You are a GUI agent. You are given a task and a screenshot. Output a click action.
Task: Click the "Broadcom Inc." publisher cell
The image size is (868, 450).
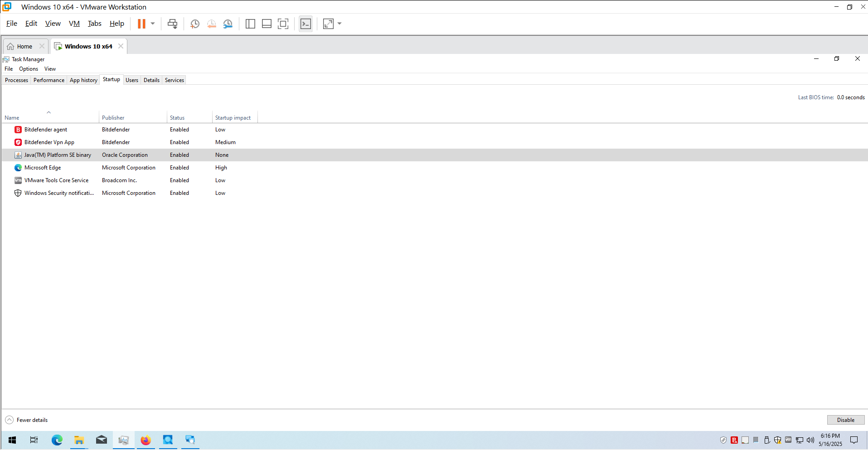click(119, 180)
